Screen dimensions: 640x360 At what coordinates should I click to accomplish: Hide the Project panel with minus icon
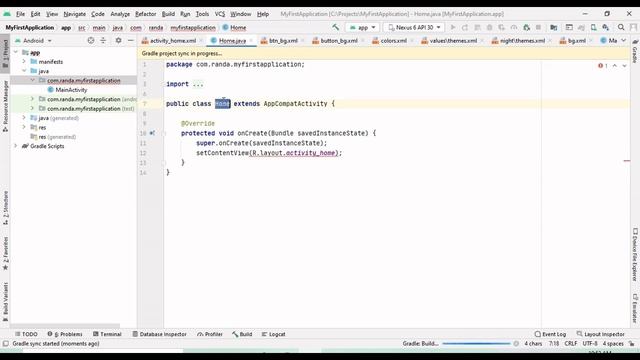coord(131,40)
